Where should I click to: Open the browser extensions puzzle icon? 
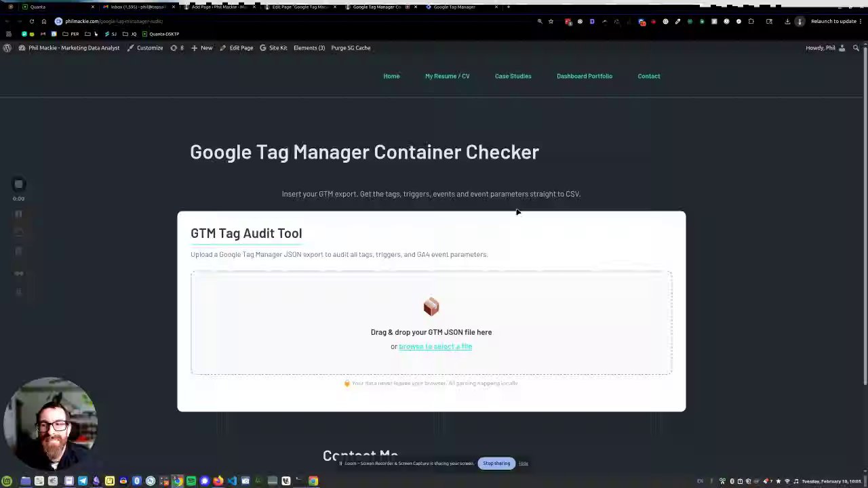click(x=751, y=21)
